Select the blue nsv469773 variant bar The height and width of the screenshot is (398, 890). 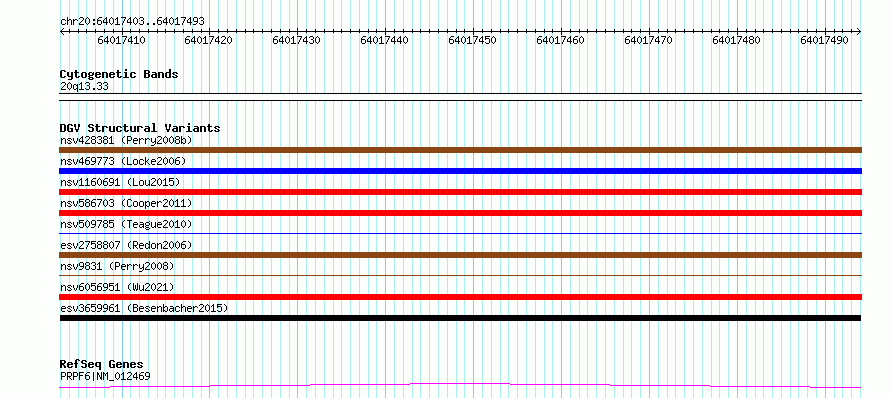tap(460, 171)
